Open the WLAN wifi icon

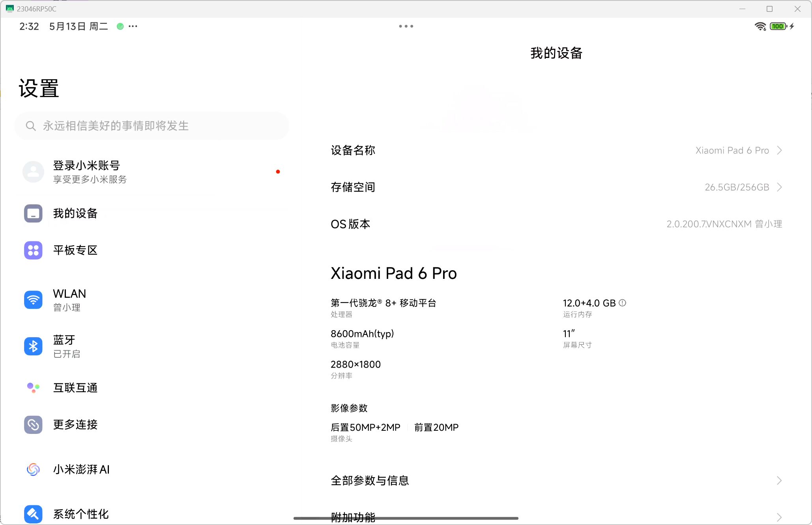[x=33, y=300]
